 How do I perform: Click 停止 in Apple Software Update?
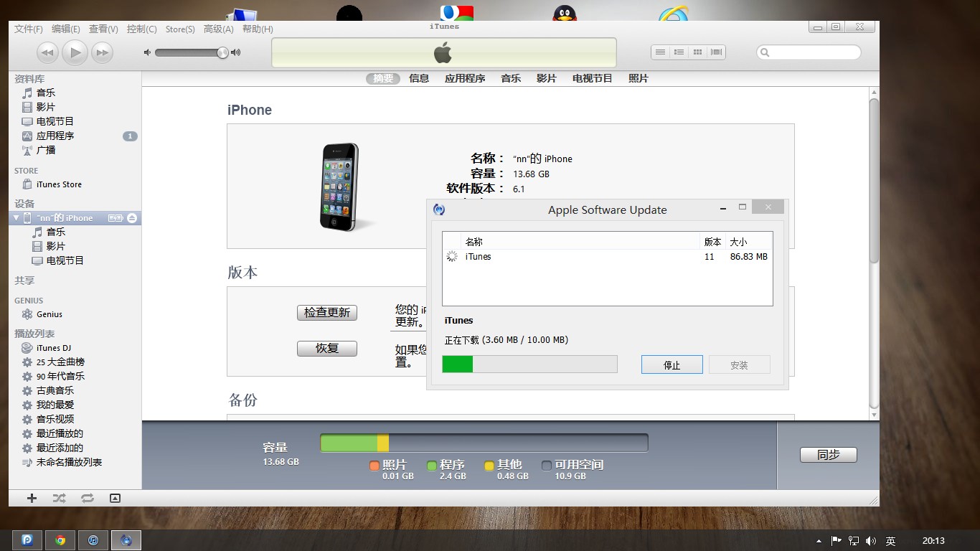click(672, 364)
